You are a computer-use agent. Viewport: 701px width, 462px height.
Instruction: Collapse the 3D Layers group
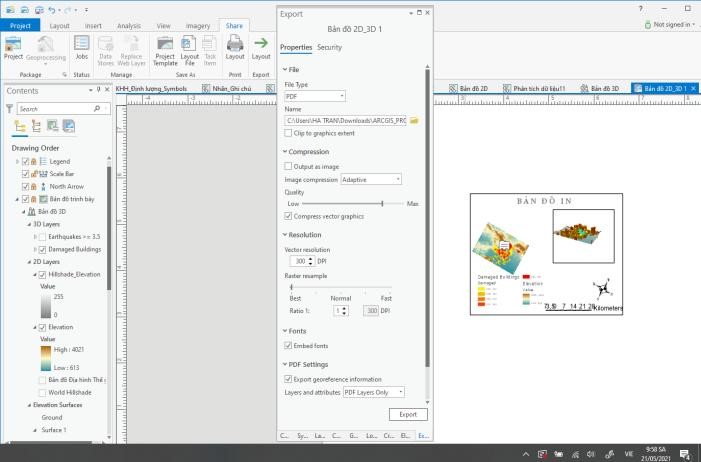tap(30, 224)
